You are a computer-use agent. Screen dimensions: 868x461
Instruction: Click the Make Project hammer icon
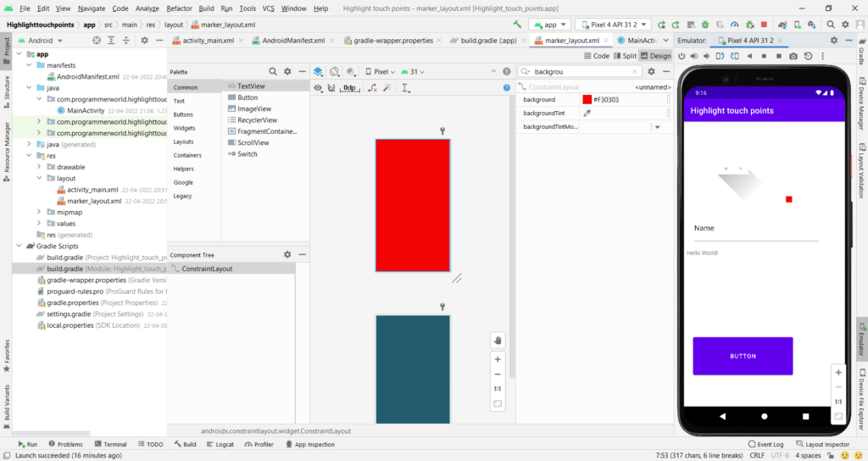[x=517, y=25]
